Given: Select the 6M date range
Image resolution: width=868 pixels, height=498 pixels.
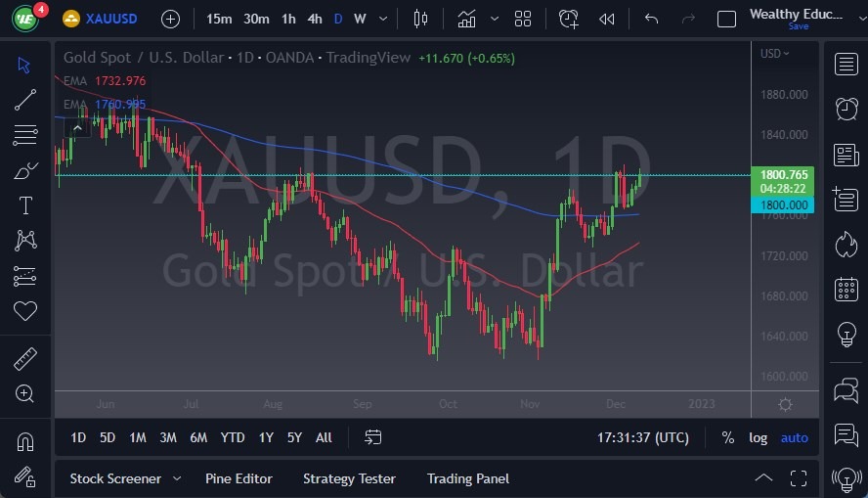Looking at the screenshot, I should pyautogui.click(x=198, y=437).
